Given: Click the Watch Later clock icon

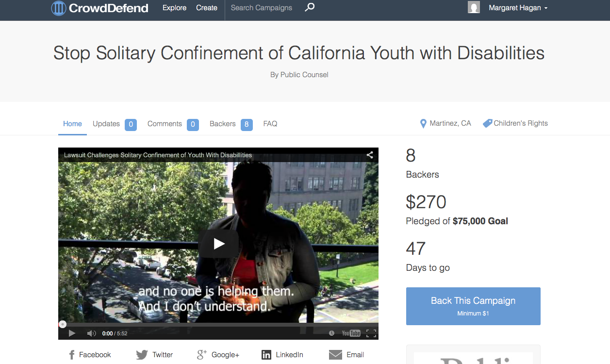Looking at the screenshot, I should click(x=331, y=333).
